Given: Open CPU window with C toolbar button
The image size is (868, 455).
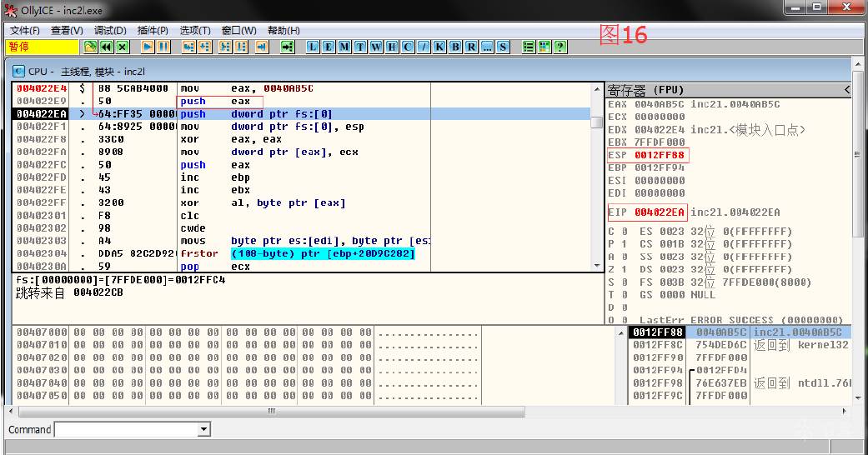Looking at the screenshot, I should click(408, 47).
